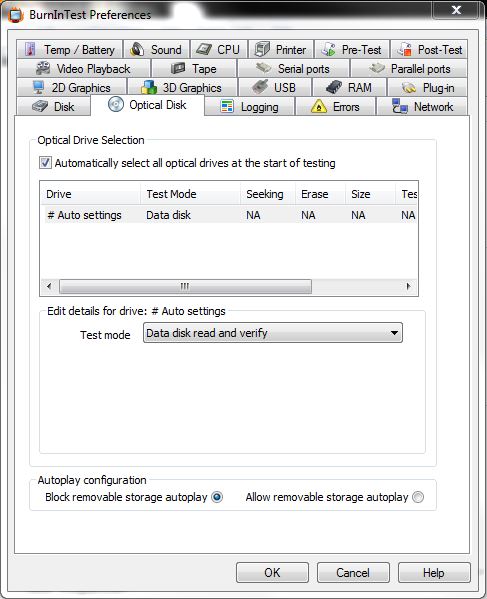Click the drive list scroll right arrow
The height and width of the screenshot is (599, 487).
tap(408, 286)
